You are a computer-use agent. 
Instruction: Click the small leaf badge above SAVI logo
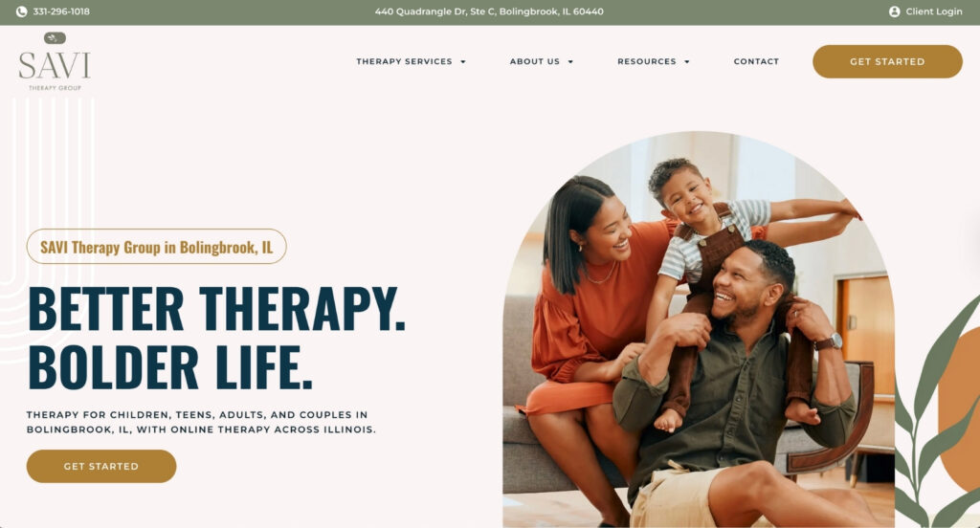pyautogui.click(x=55, y=38)
